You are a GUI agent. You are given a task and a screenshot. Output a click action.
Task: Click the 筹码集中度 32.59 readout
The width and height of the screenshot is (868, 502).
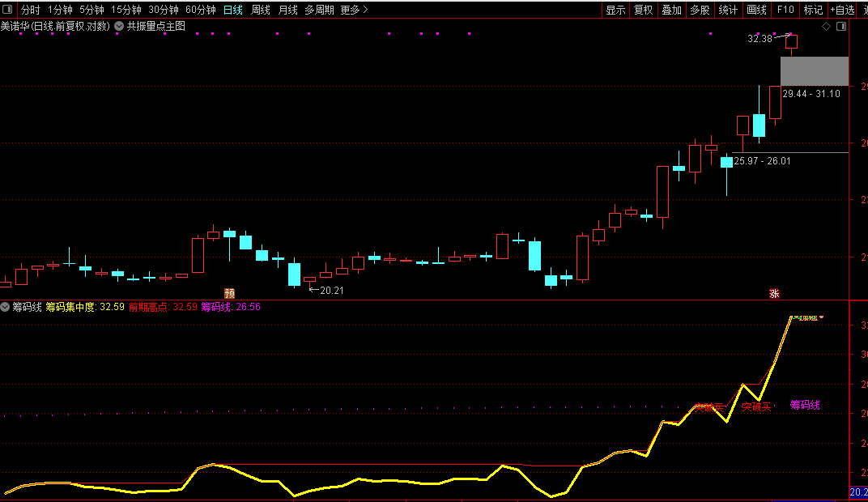tap(85, 307)
